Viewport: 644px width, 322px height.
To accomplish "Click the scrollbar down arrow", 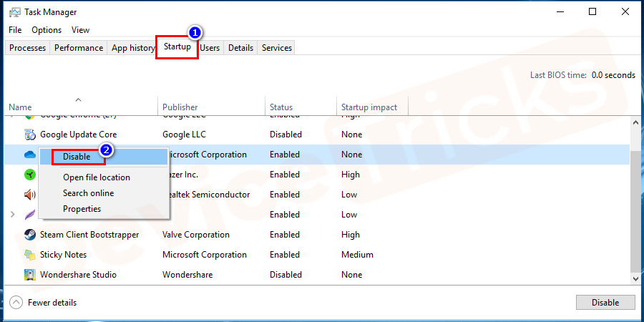I will 635,279.
